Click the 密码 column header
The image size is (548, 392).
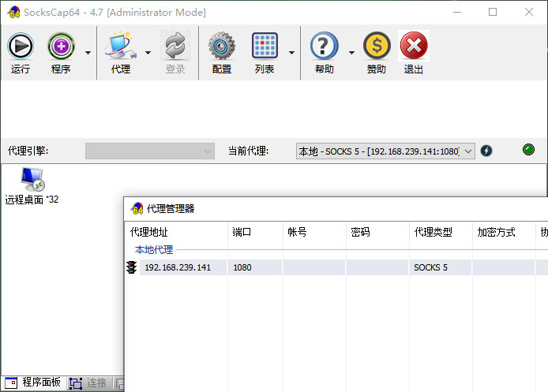[377, 232]
